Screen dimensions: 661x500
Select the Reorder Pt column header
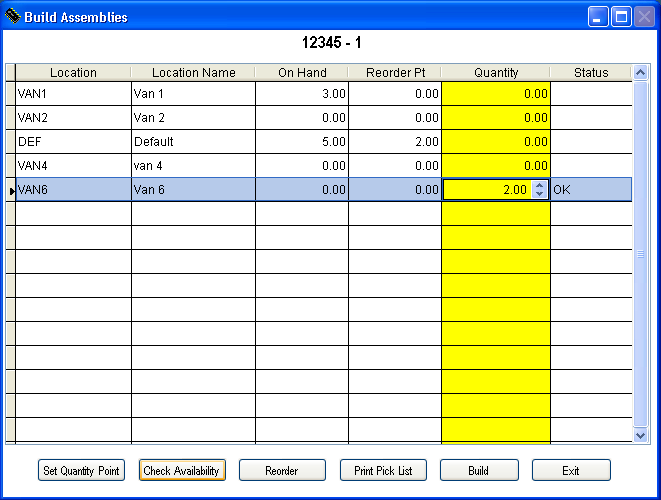pos(394,73)
